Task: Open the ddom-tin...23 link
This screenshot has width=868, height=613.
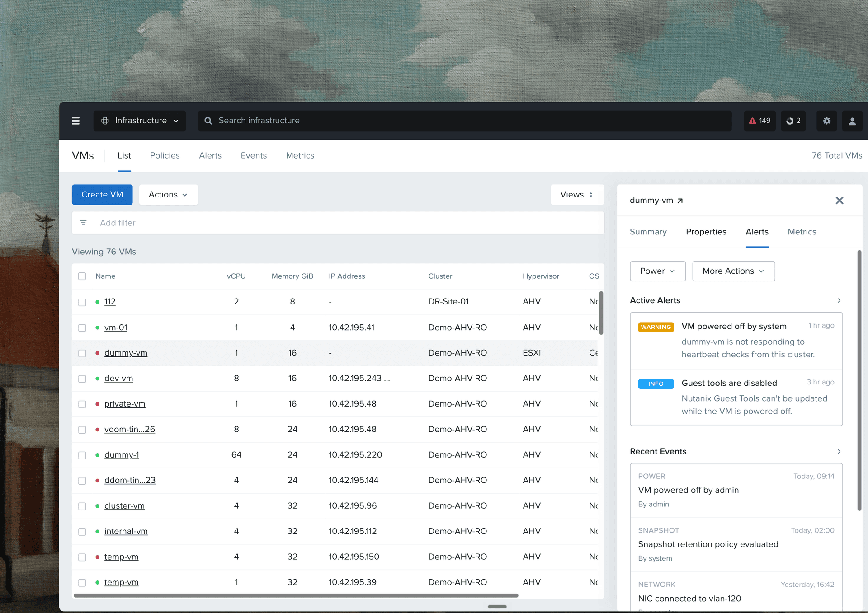Action: click(130, 481)
